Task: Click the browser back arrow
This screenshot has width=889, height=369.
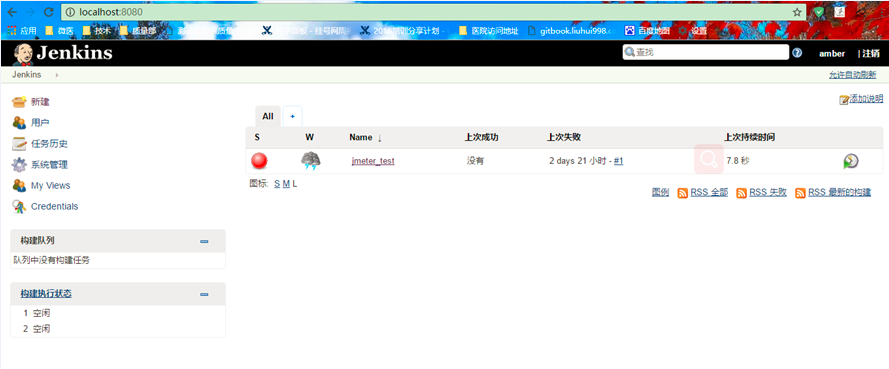Action: [x=12, y=12]
